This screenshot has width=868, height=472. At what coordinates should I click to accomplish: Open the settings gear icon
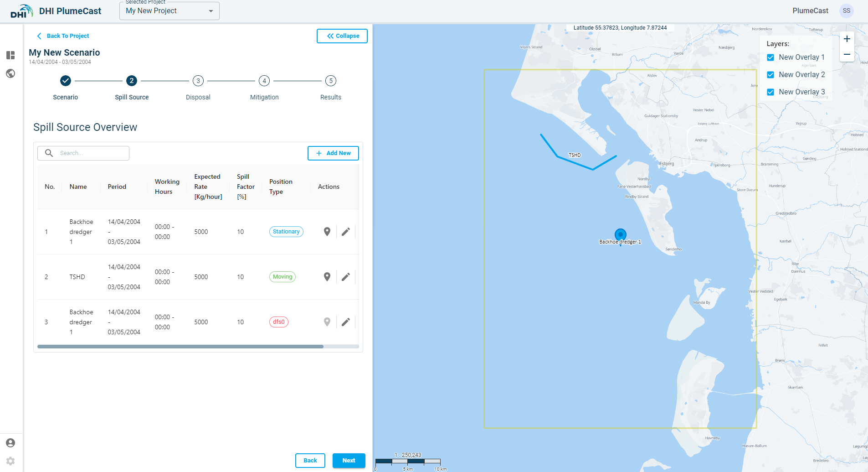(x=10, y=461)
